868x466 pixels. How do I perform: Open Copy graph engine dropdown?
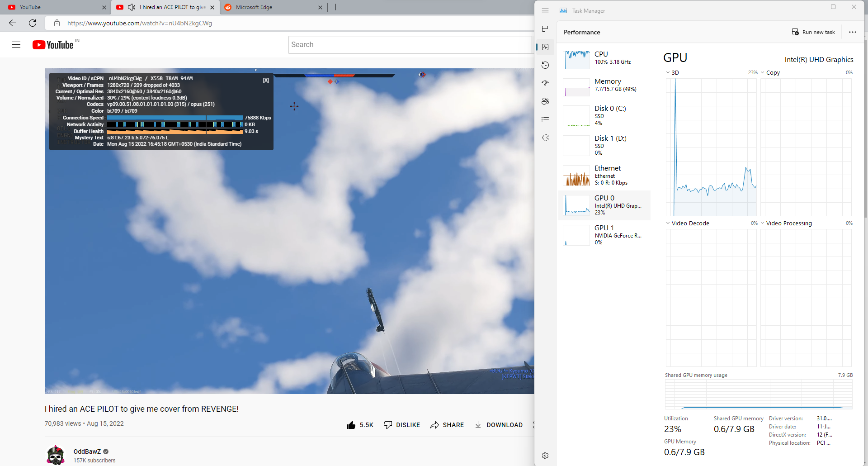[763, 72]
